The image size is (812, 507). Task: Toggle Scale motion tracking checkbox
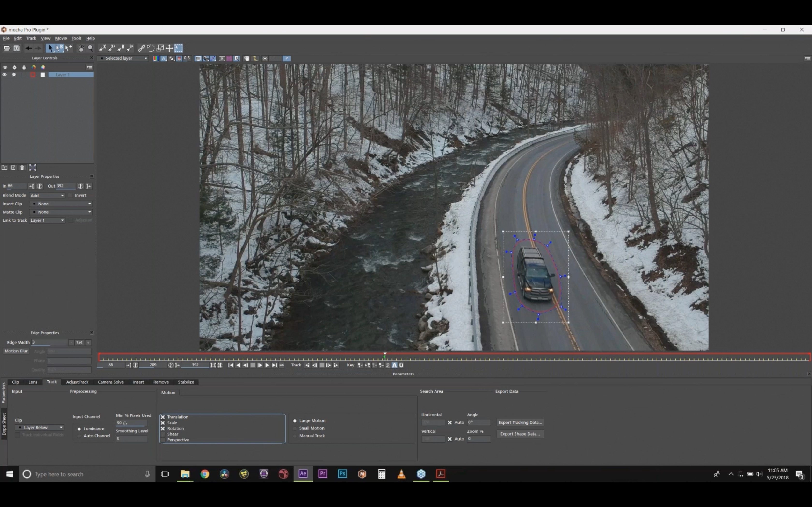click(163, 422)
